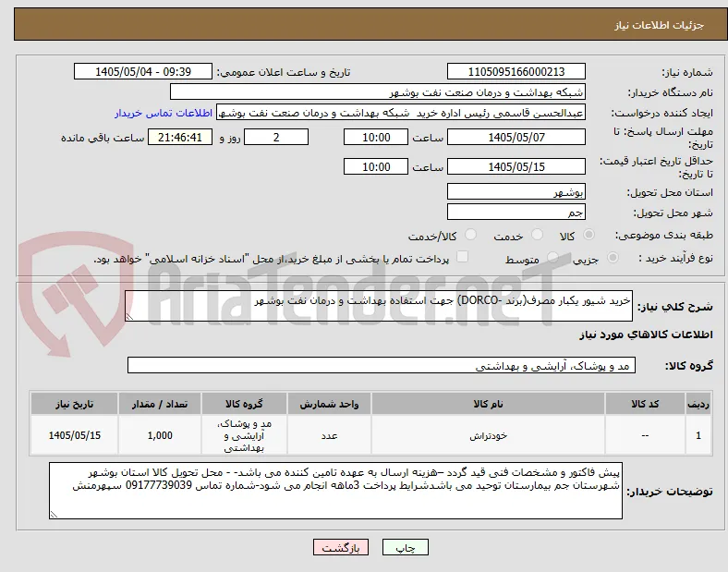
Task: Click the بازگشت (back) button
Action: tap(341, 547)
